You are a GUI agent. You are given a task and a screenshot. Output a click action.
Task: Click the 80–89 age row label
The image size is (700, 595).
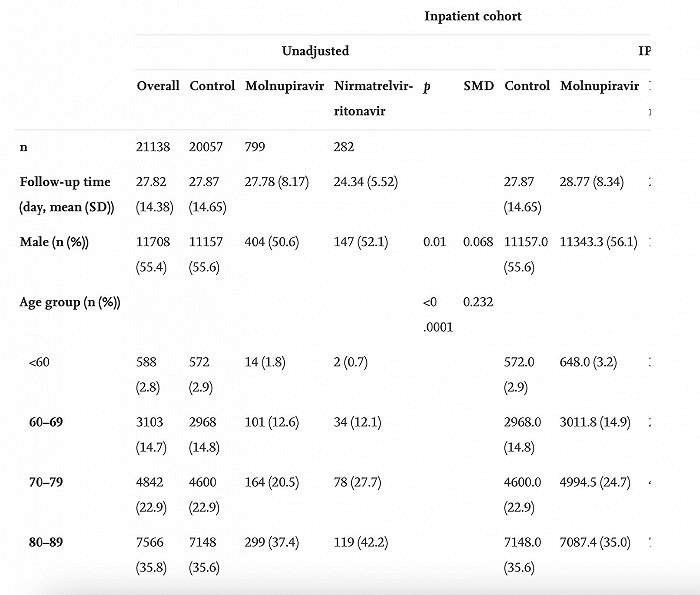pyautogui.click(x=46, y=542)
